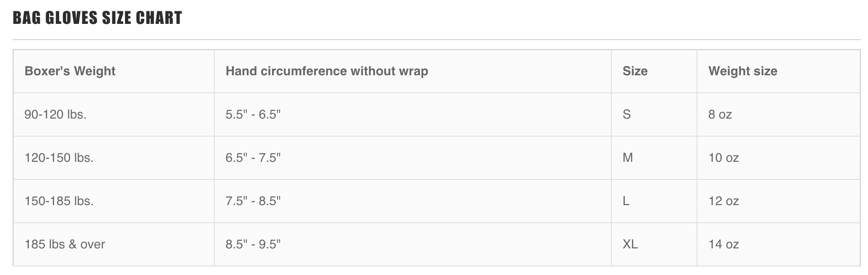Click the L size cell

point(626,201)
